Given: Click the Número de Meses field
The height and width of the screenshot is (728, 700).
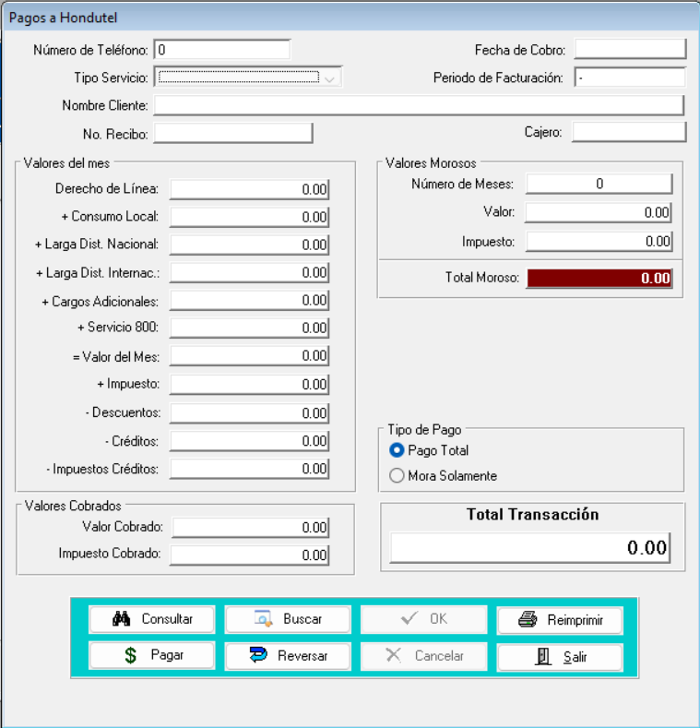Looking at the screenshot, I should tap(599, 184).
